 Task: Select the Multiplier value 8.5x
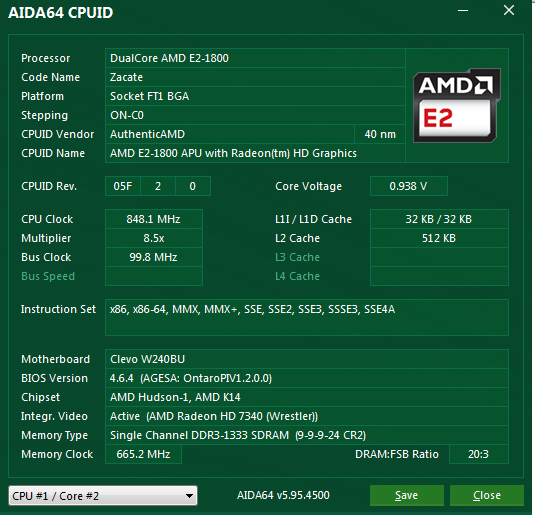(154, 238)
